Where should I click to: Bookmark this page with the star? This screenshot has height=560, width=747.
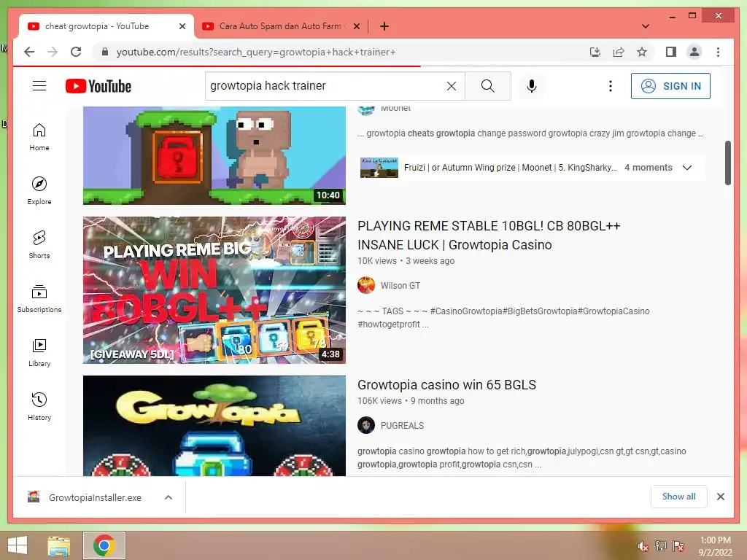pos(642,52)
